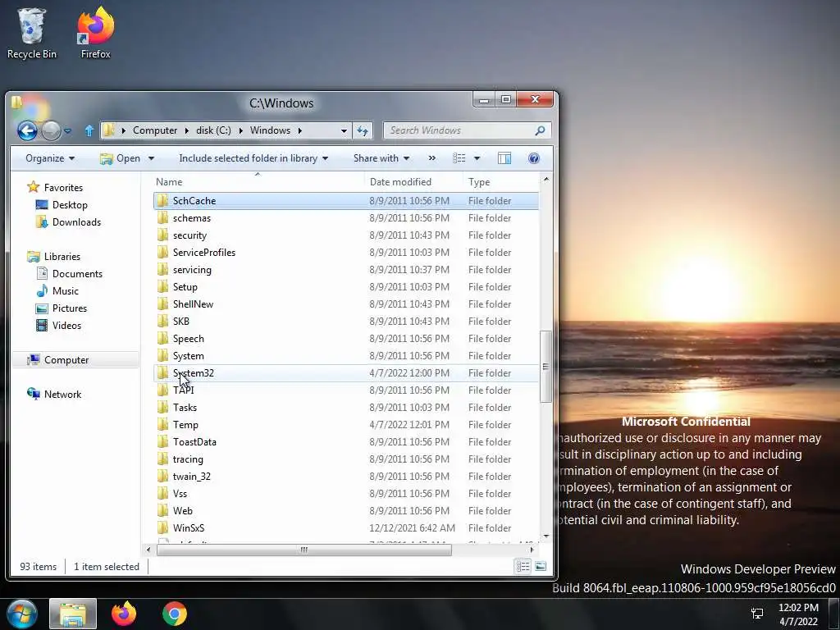Expand view options dropdown arrow
This screenshot has width=840, height=630.
click(x=477, y=158)
